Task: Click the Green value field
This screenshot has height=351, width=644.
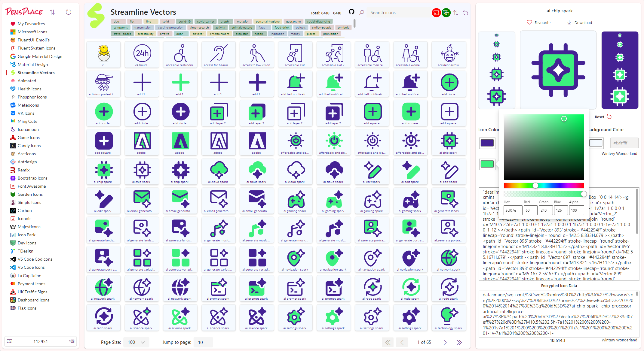Action: coord(545,210)
